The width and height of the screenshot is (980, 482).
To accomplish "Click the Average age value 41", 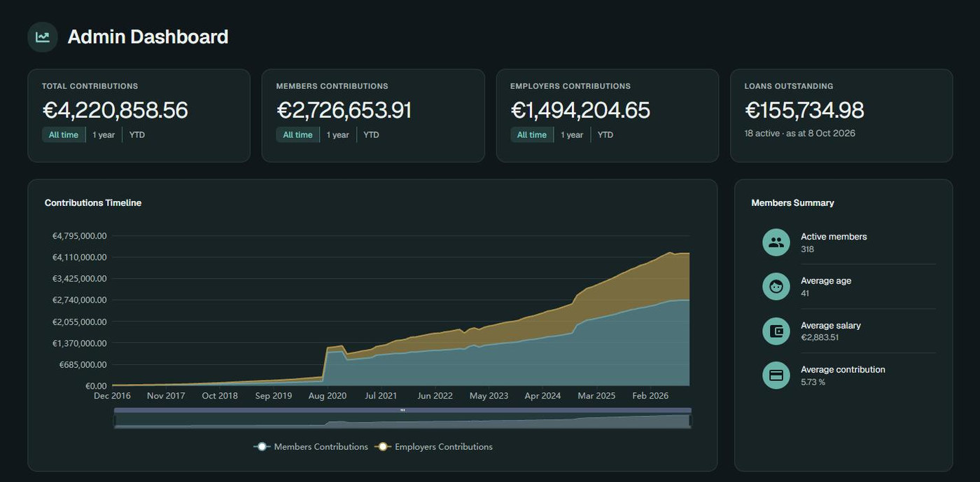I will click(805, 294).
